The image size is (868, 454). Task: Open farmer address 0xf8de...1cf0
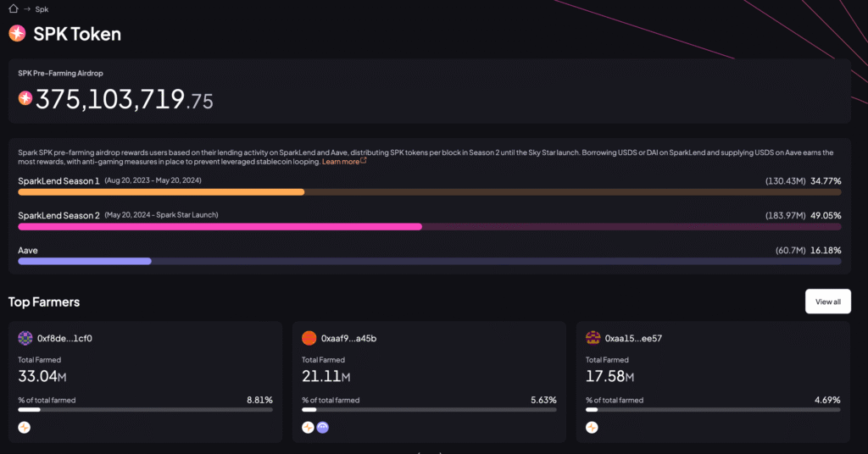(64, 339)
